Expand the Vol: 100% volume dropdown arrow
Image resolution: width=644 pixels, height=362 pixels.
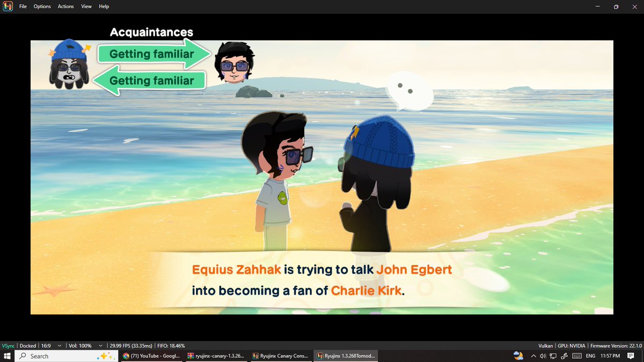click(x=100, y=346)
